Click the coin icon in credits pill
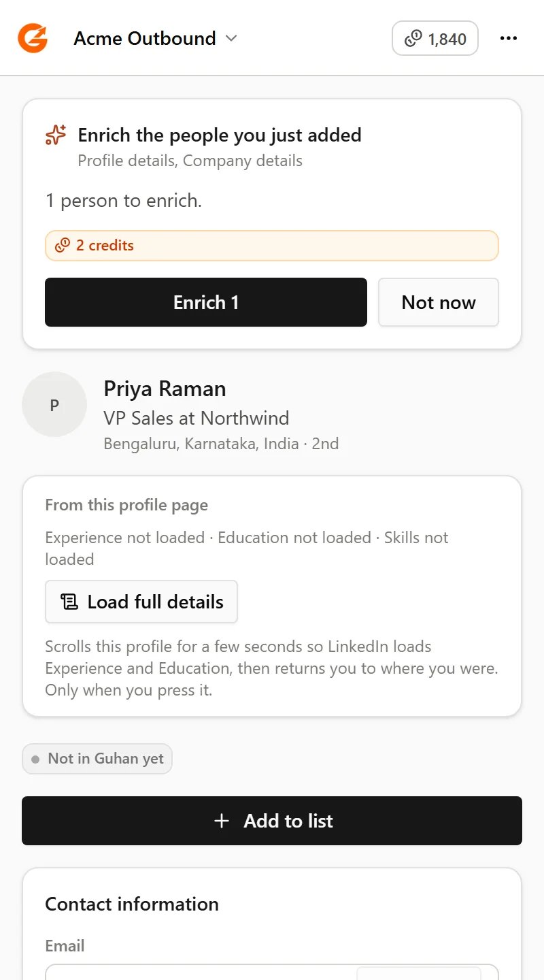Image resolution: width=544 pixels, height=980 pixels. tap(413, 39)
